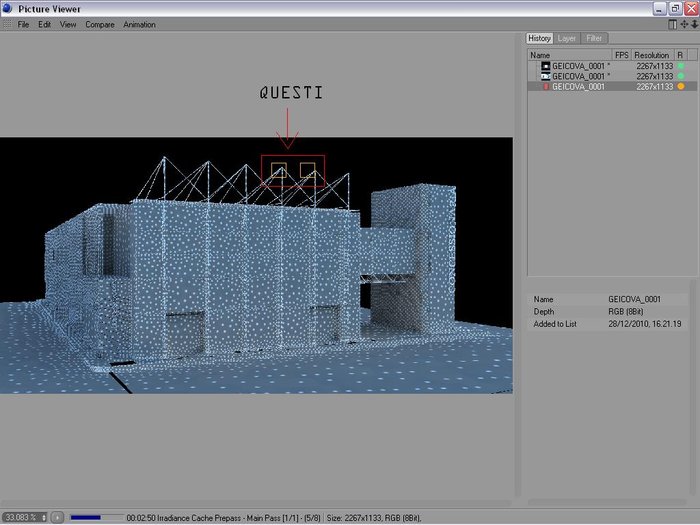
Task: Click the small round button next to zoom field
Action: [57, 517]
